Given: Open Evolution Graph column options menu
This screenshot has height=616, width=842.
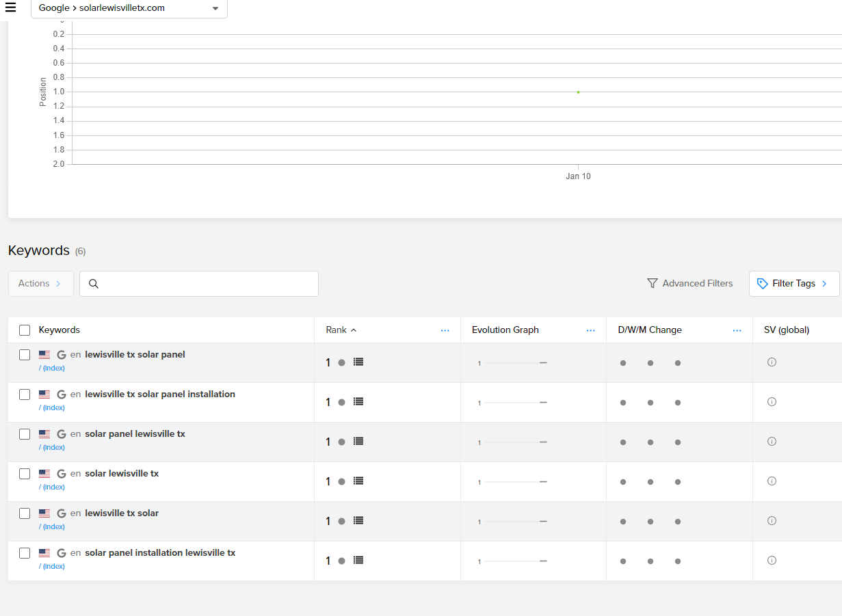Looking at the screenshot, I should (x=591, y=330).
